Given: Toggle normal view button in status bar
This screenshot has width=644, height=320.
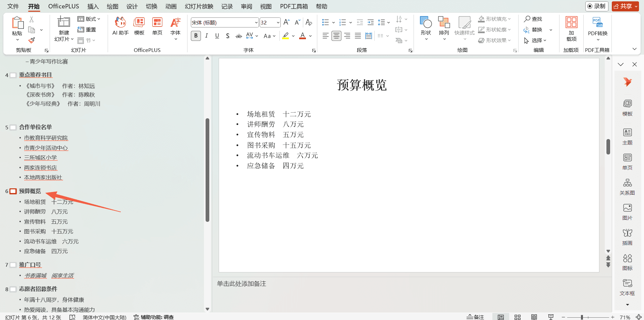Looking at the screenshot, I should [x=501, y=317].
